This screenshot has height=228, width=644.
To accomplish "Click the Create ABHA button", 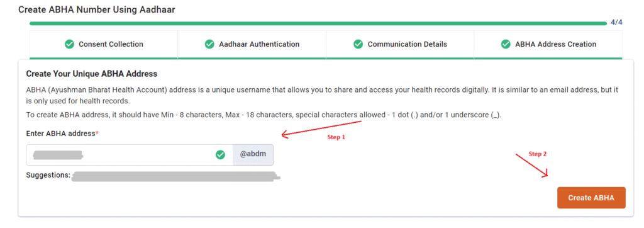I will pyautogui.click(x=591, y=198).
